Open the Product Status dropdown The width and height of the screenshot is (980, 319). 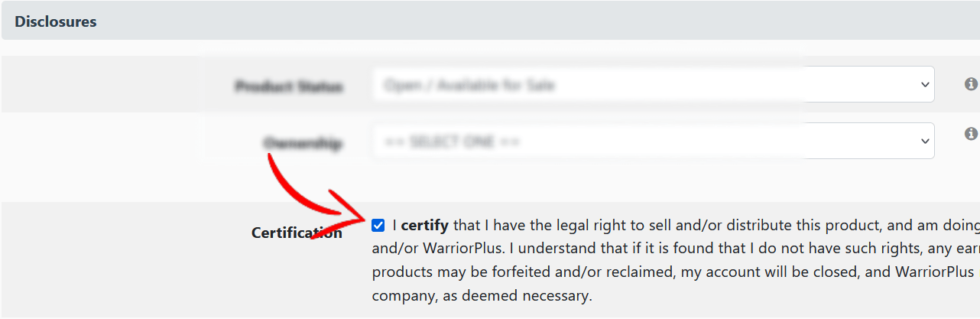(654, 84)
